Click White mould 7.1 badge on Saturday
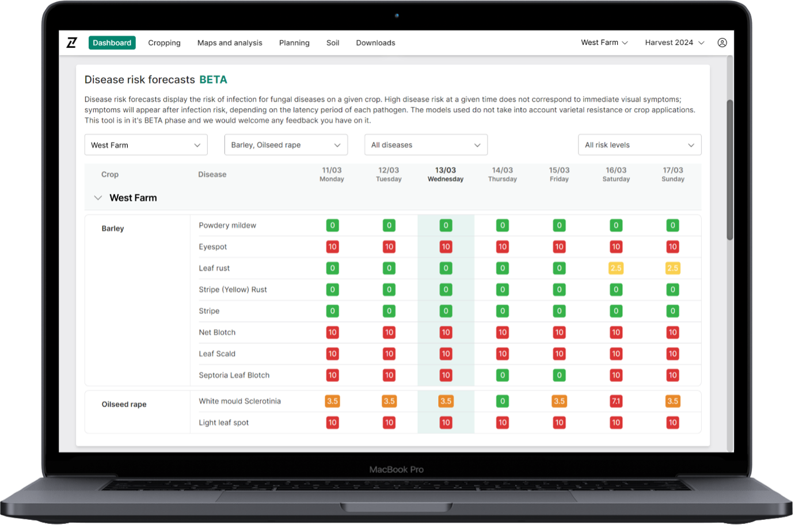This screenshot has height=532, width=795. (616, 401)
